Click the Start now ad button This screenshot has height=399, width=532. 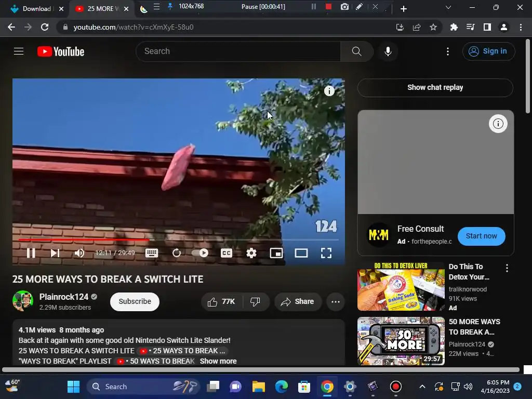point(481,236)
